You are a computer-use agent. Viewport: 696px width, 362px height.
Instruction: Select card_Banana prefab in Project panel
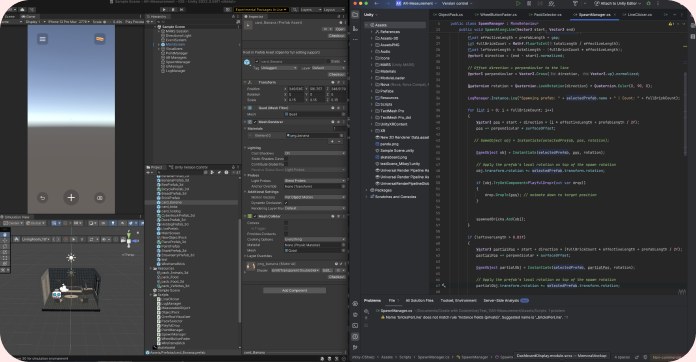point(171,202)
